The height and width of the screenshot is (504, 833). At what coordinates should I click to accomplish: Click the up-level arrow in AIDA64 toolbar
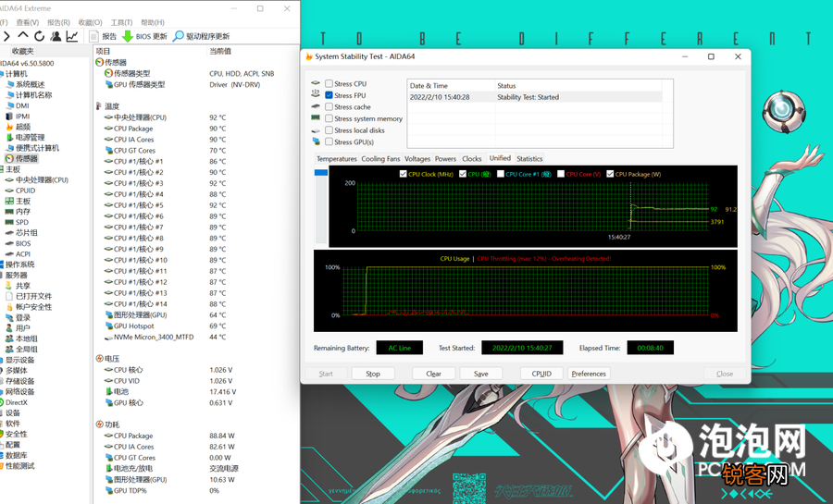pyautogui.click(x=23, y=35)
